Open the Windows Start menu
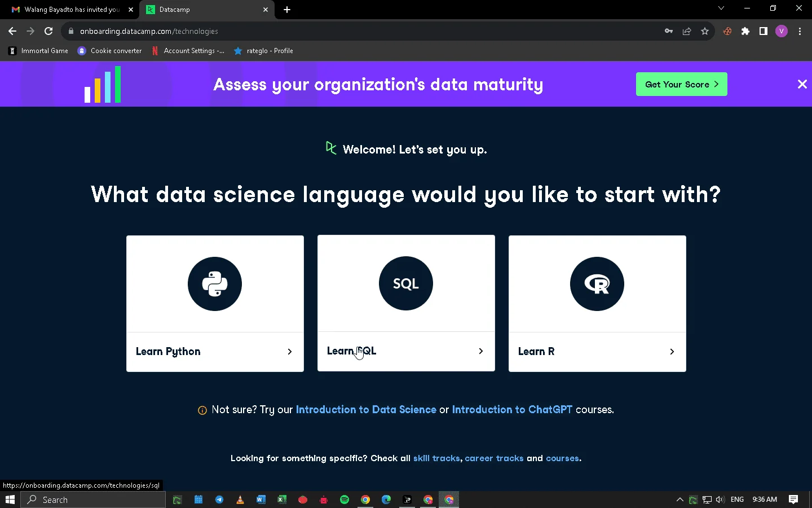 (x=10, y=500)
